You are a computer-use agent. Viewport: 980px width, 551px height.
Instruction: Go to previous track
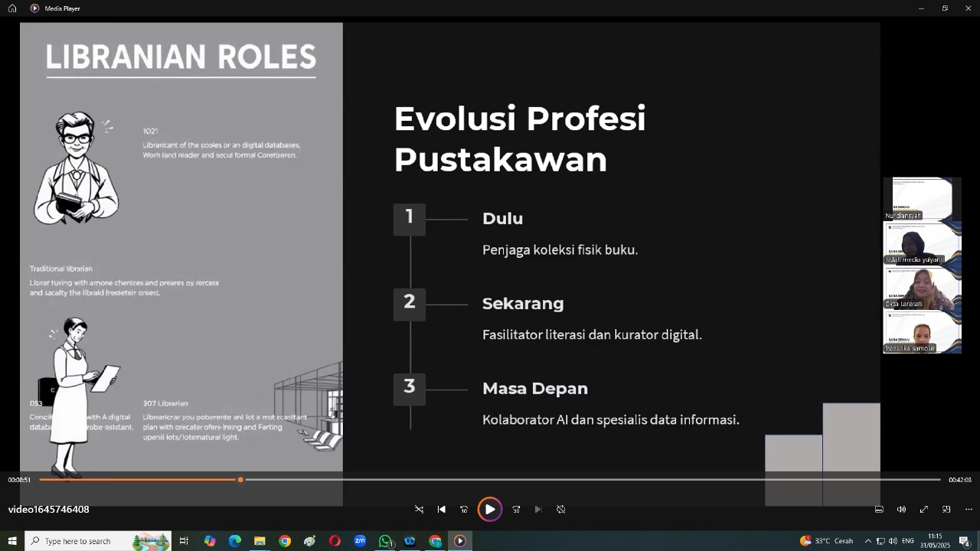(x=442, y=510)
